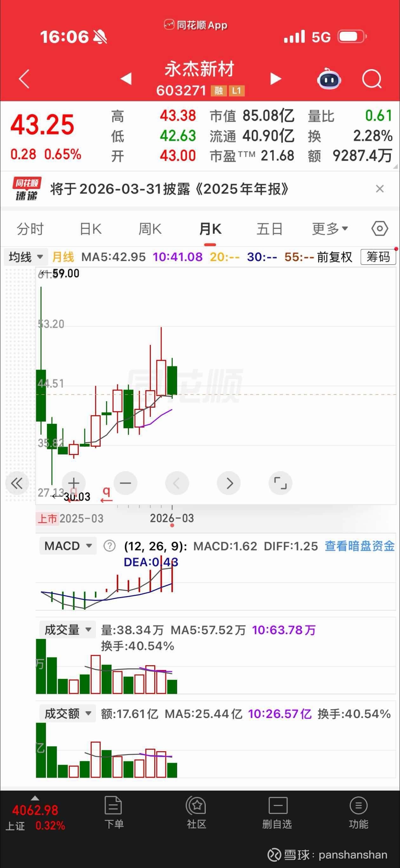Dismiss the annual report notice
400x868 pixels.
point(379,189)
